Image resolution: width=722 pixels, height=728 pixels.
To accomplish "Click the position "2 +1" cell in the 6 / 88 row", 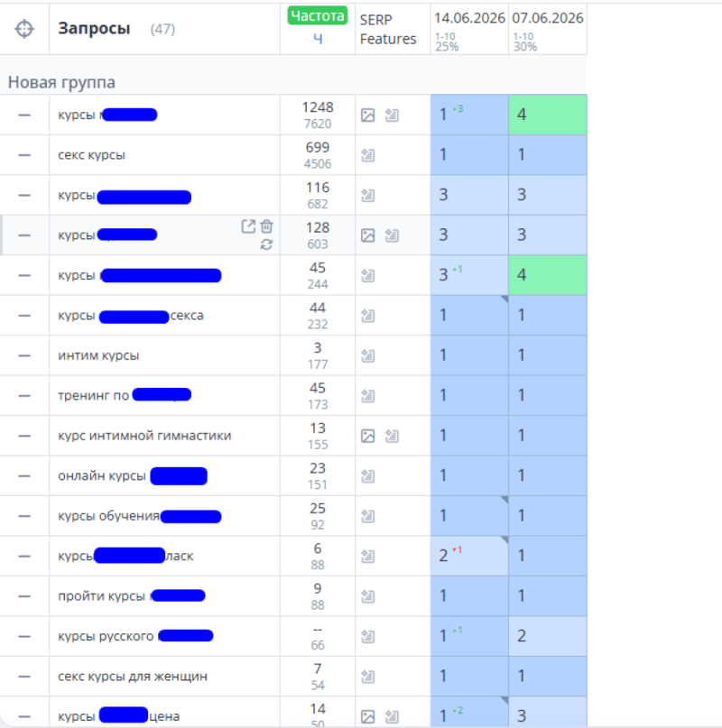I will [469, 556].
